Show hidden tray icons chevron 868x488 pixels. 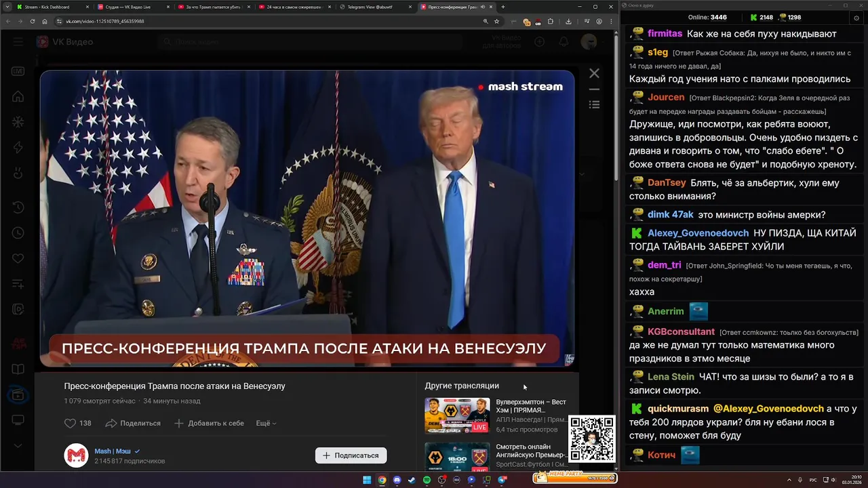[x=789, y=480]
